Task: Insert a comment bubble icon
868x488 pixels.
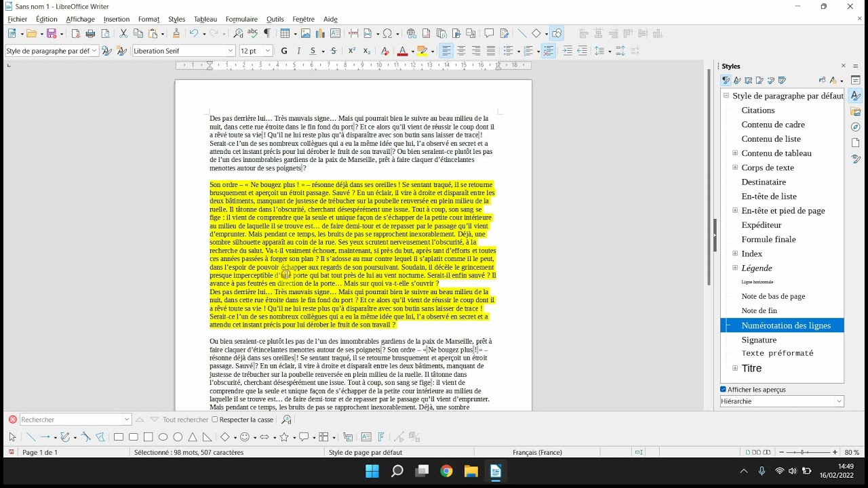Action: pos(489,33)
